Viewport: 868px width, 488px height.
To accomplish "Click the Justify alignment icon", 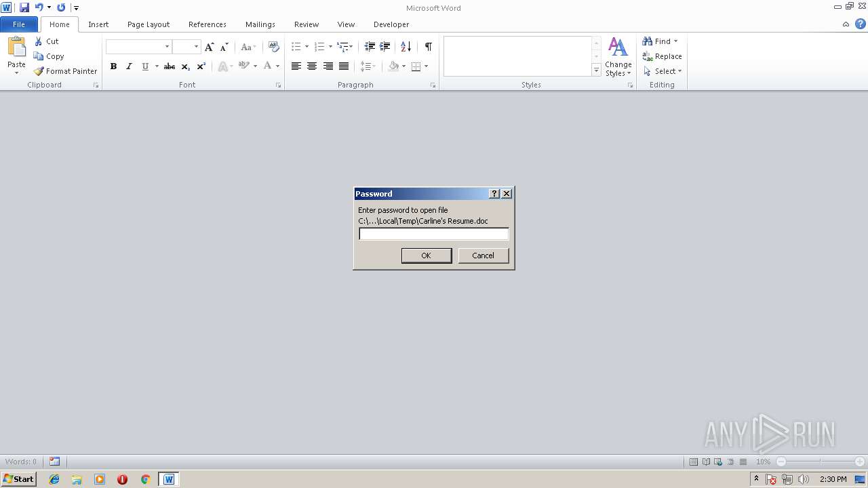I will point(344,66).
